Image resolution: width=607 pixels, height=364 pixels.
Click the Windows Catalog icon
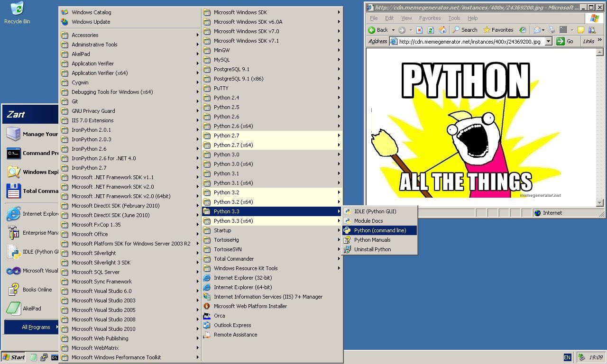point(64,12)
